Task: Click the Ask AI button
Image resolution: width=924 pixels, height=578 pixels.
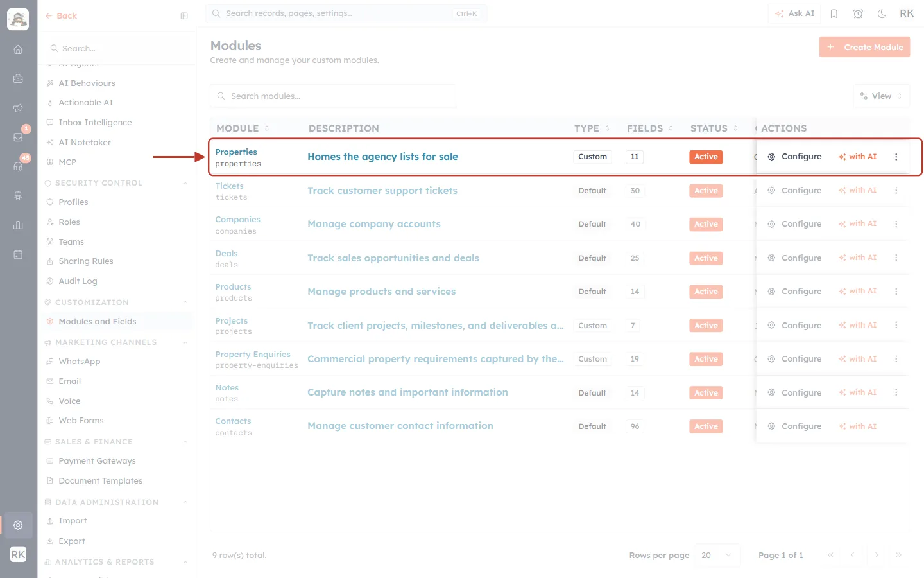Action: click(x=794, y=13)
